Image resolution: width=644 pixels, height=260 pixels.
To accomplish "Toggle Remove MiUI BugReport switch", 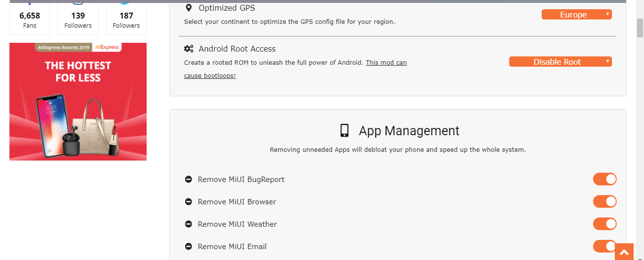I will 605,179.
